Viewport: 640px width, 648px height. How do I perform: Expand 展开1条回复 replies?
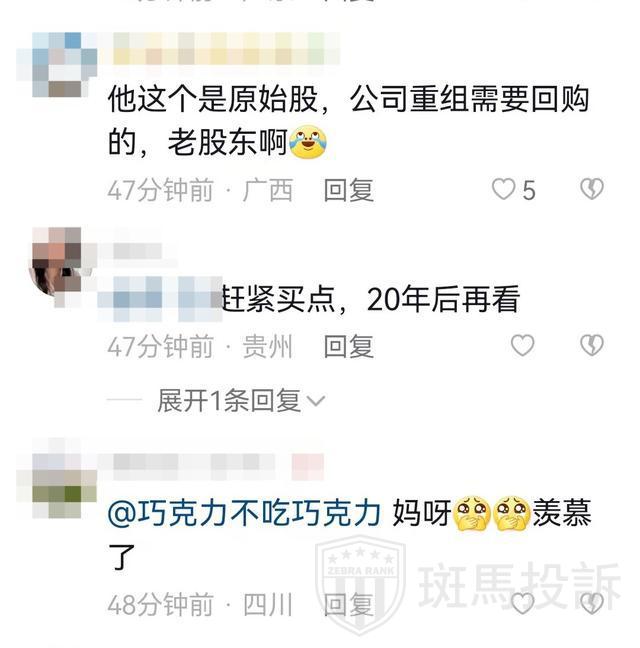point(241,400)
